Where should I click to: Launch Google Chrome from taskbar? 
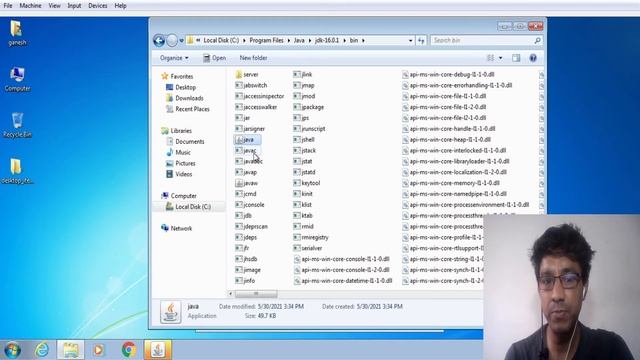coord(129,350)
